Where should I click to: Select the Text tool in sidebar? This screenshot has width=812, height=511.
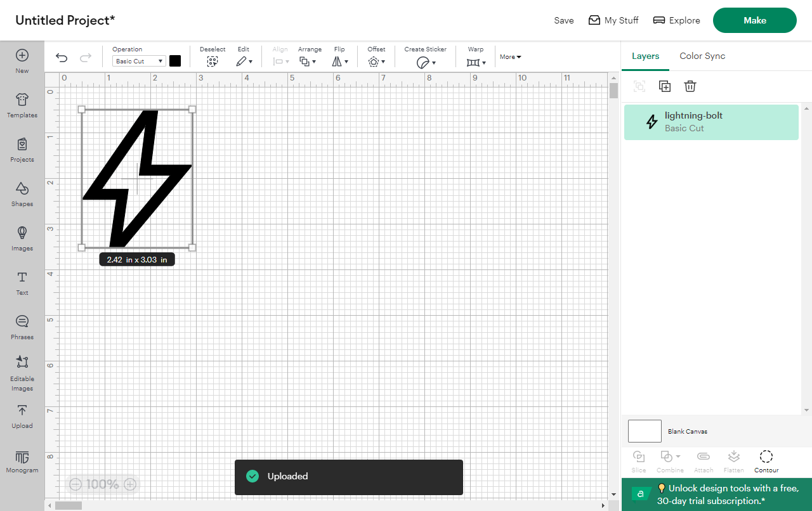pos(22,282)
